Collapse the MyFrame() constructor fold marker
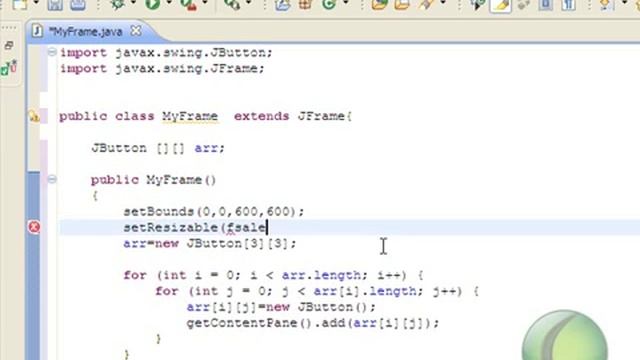The width and height of the screenshot is (640, 360). tap(52, 179)
